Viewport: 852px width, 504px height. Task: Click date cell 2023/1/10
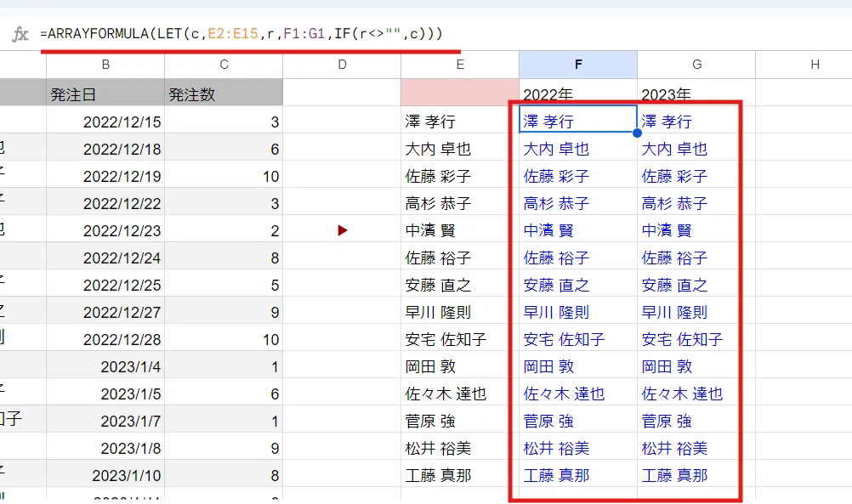point(105,473)
